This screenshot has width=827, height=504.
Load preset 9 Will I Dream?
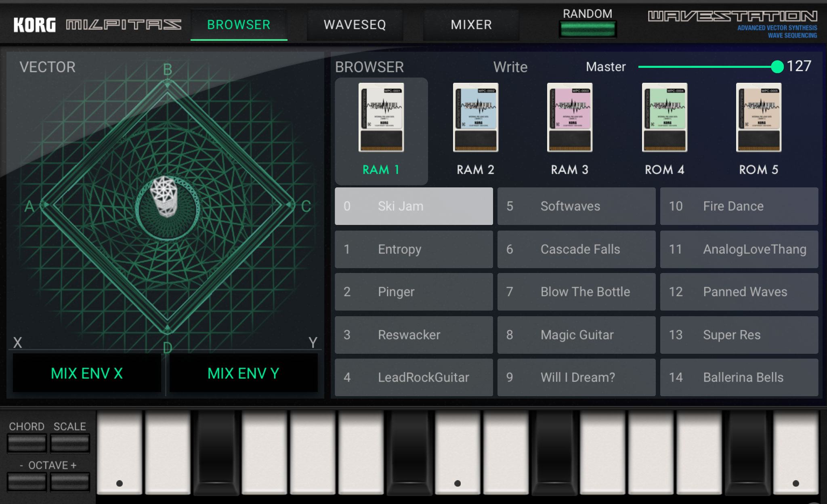577,377
